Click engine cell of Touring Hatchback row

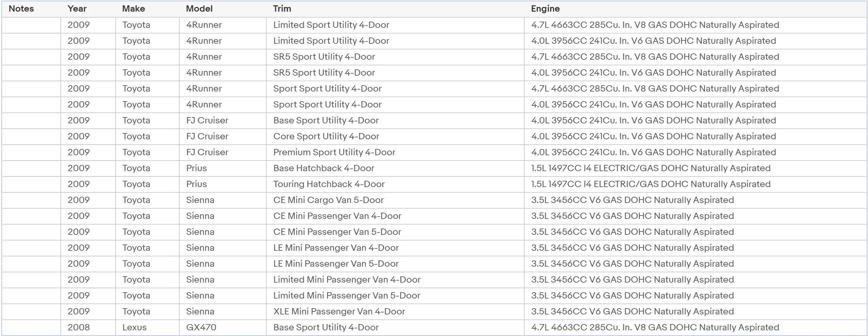pos(695,184)
